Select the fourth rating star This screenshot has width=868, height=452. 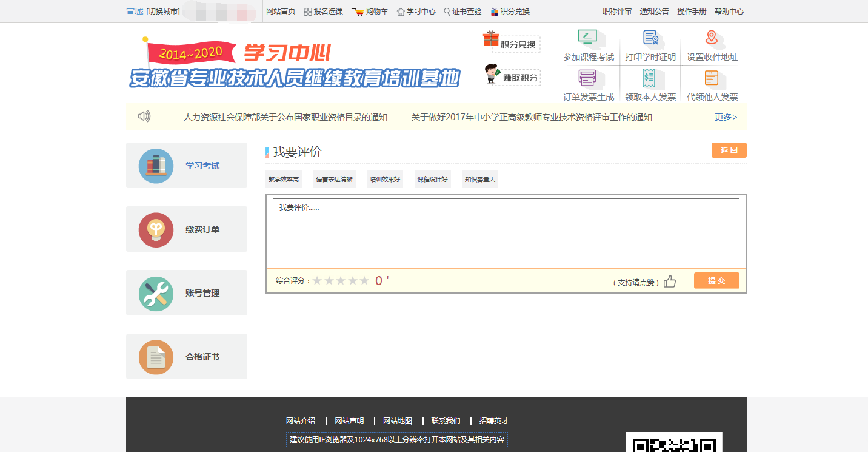click(352, 281)
